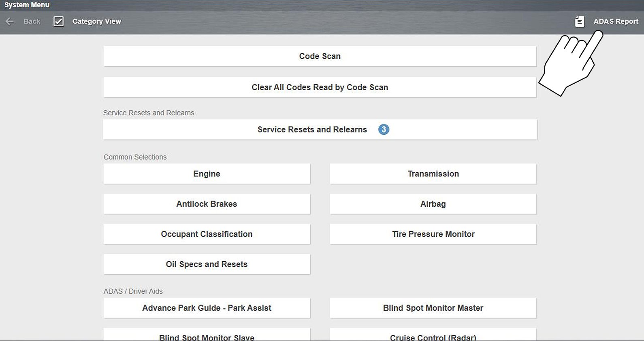The height and width of the screenshot is (341, 644).
Task: Select Clear All Codes Read by Code Scan
Action: 320,87
